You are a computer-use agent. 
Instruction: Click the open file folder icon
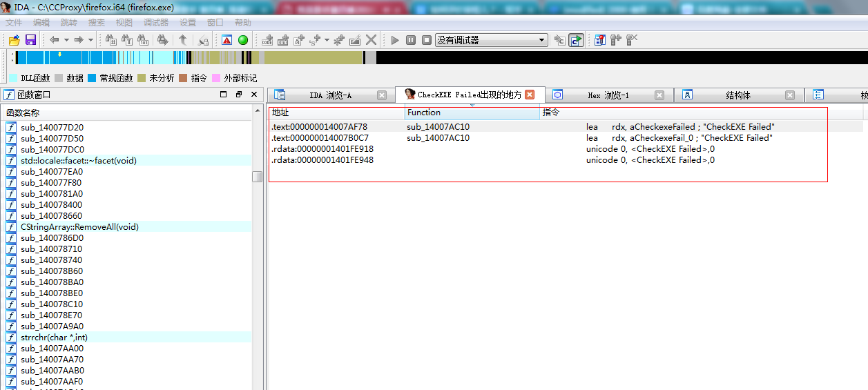point(14,40)
